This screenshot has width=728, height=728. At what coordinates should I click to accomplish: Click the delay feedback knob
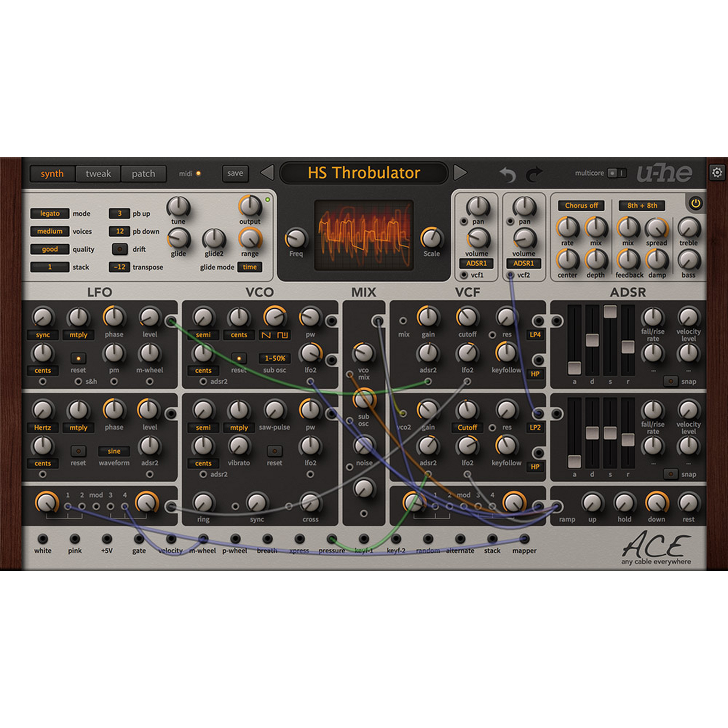click(x=628, y=260)
